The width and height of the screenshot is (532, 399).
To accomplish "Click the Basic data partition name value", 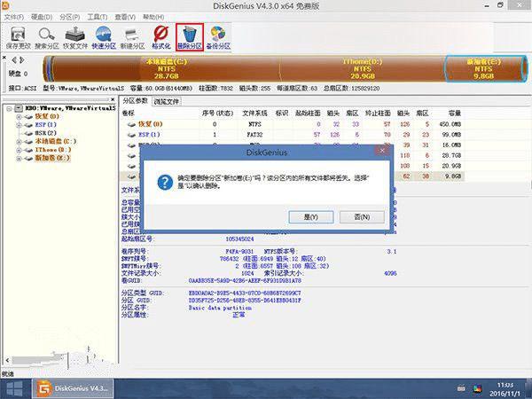I will pos(220,308).
